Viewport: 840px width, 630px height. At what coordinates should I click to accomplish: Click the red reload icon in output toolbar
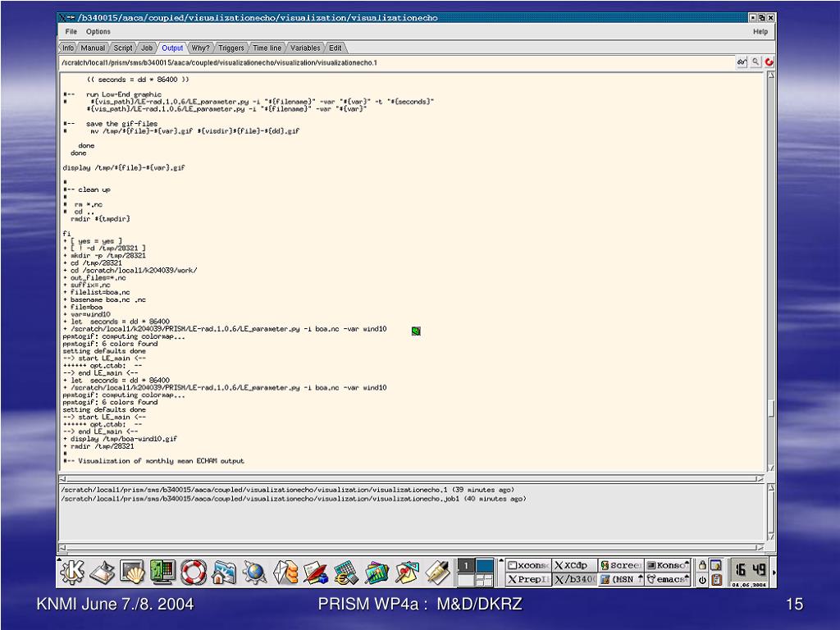[769, 62]
